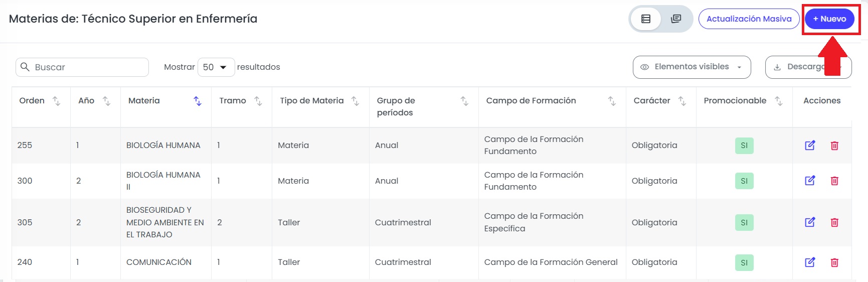Edit the BIOSEGURIDAD Y MEDIO AMBIENTE row
This screenshot has height=282, width=868.
point(810,222)
